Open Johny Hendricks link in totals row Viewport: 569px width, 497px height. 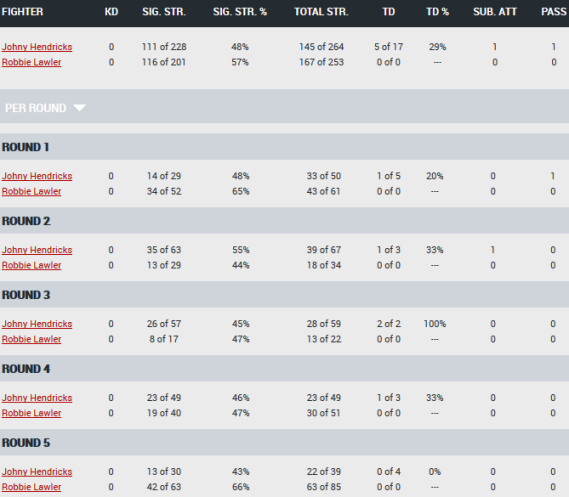click(37, 47)
